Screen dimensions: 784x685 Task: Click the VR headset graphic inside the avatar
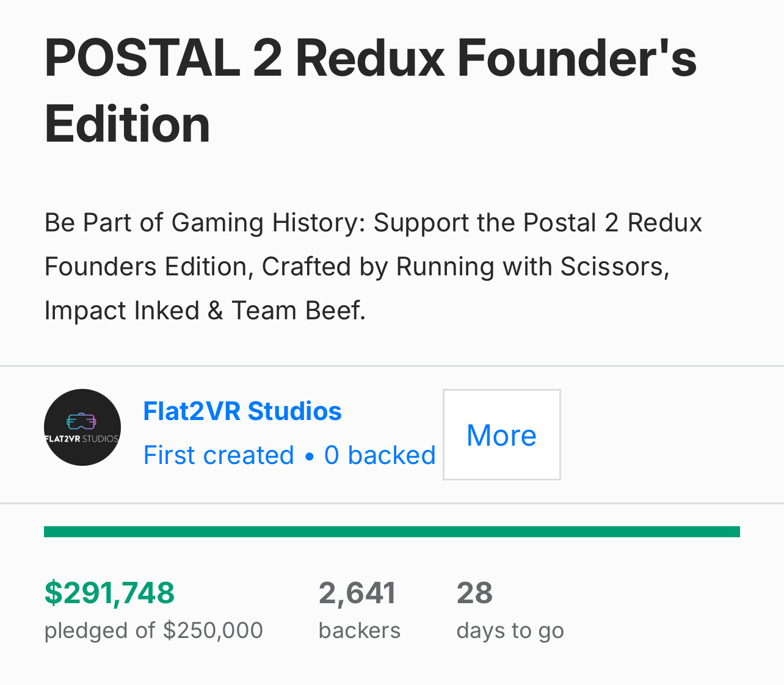pos(82,421)
